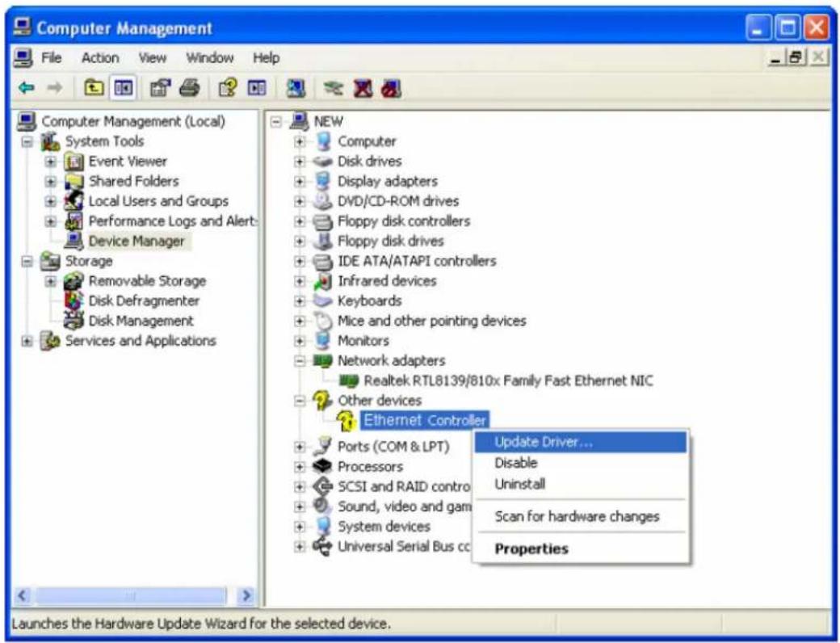Choose Properties in the context menu
Viewport: 840px width, 643px height.
[x=581, y=548]
